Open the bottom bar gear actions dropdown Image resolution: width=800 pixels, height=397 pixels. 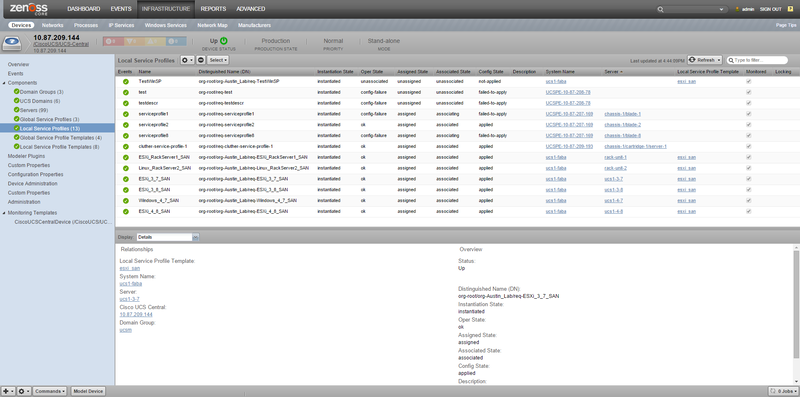[x=24, y=391]
